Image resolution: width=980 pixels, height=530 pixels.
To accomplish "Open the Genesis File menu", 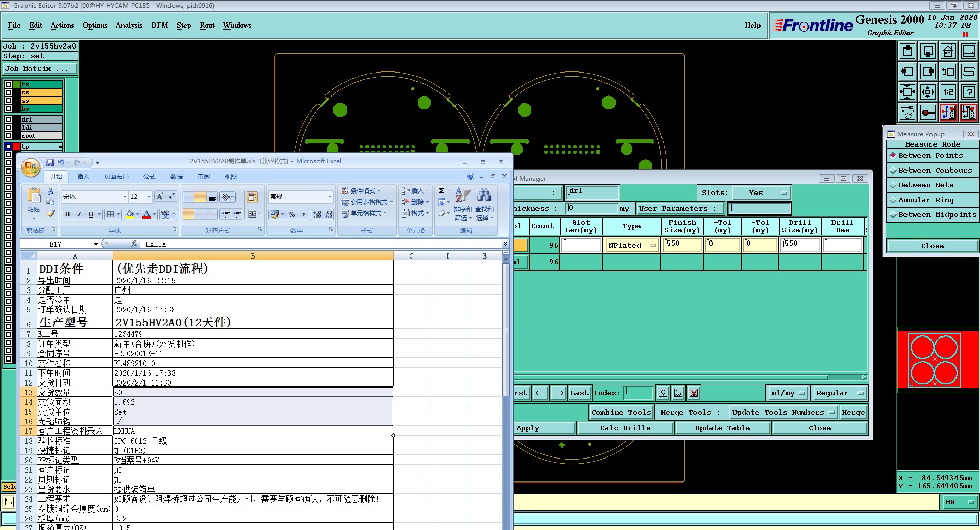I will (14, 25).
